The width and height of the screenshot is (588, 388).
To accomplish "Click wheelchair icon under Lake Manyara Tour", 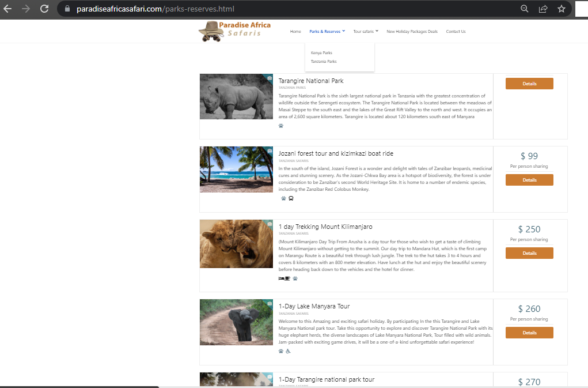I will point(288,351).
